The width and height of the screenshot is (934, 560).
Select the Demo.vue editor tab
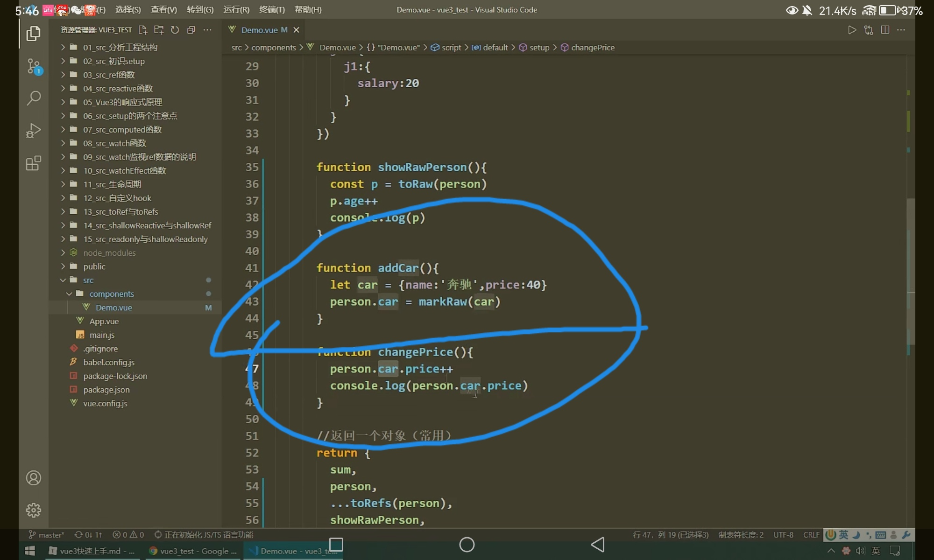click(259, 30)
